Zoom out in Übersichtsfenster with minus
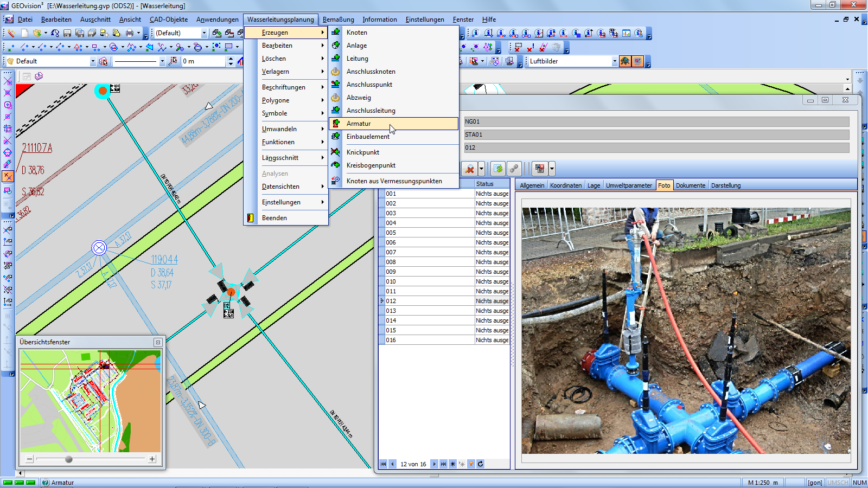Screen dimensions: 868x488 point(30,459)
